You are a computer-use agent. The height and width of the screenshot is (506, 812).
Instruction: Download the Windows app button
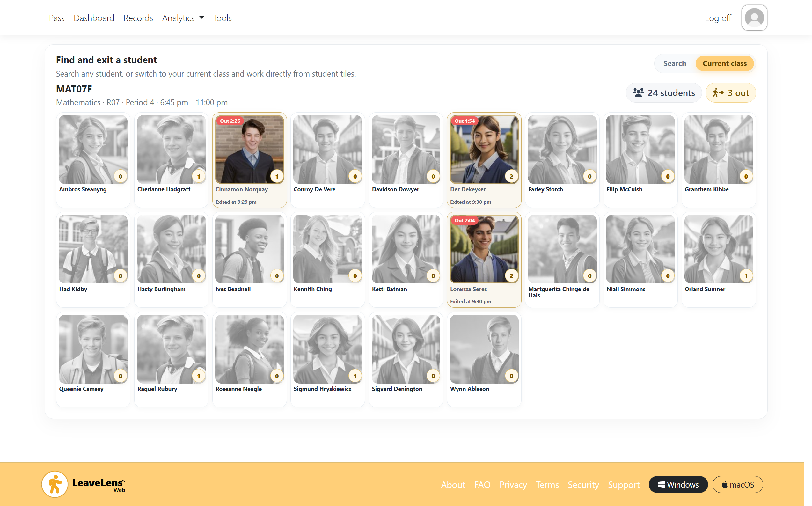point(678,484)
